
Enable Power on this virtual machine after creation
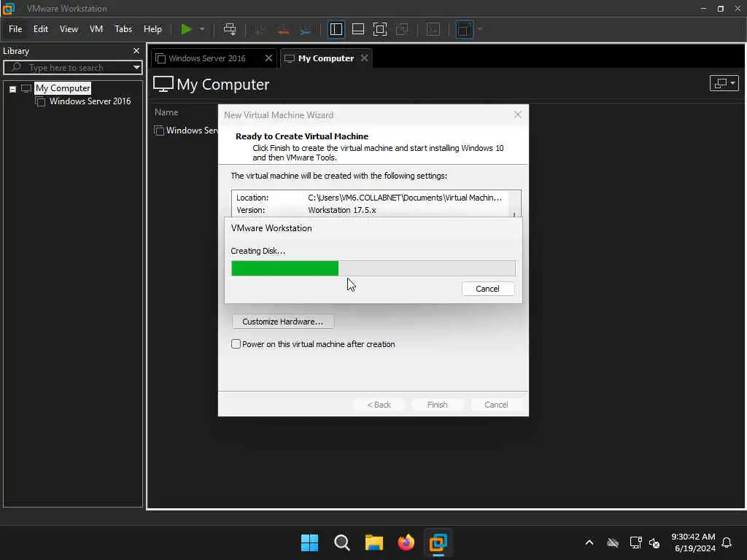tap(236, 344)
